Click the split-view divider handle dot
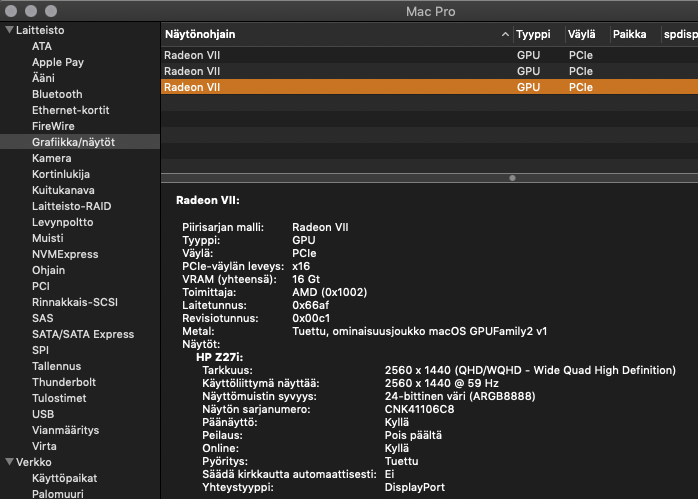This screenshot has width=698, height=499. pyautogui.click(x=512, y=178)
